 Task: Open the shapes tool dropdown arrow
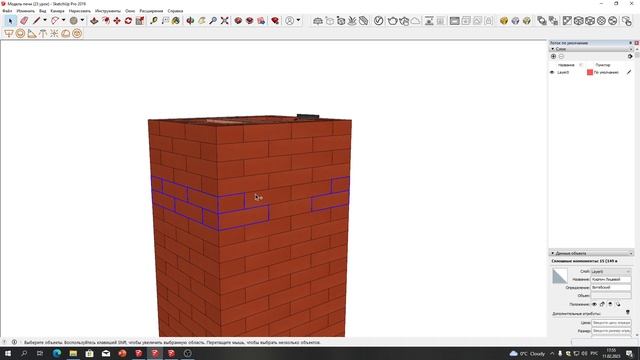[82, 20]
